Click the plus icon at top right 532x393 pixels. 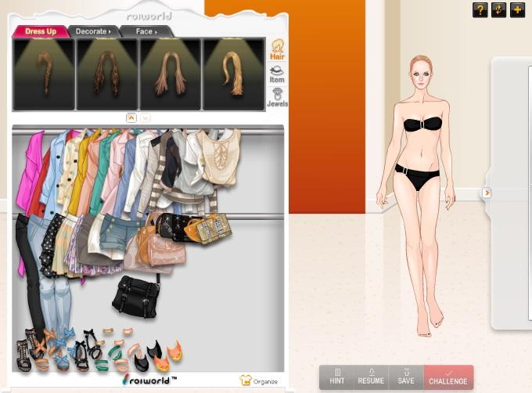point(517,10)
